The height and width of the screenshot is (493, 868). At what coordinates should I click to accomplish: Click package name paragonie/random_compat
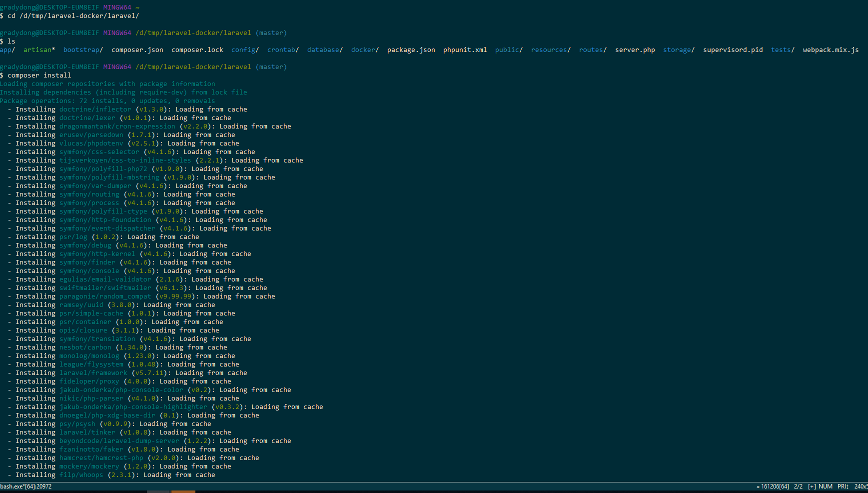point(105,296)
